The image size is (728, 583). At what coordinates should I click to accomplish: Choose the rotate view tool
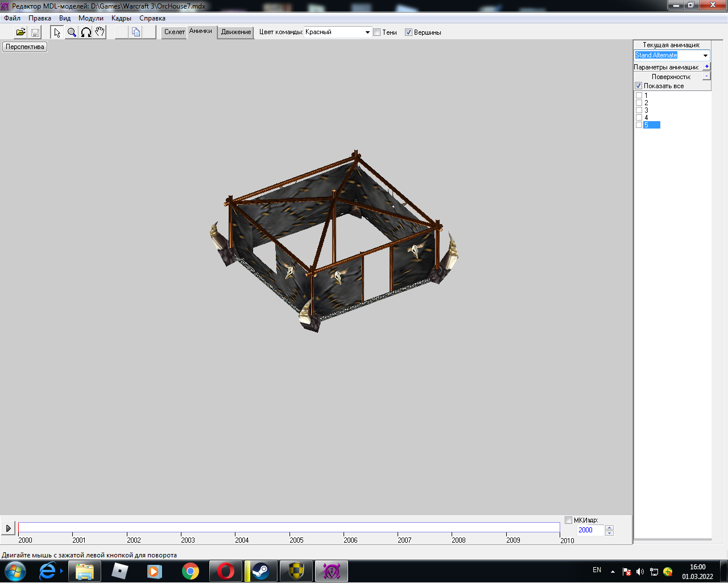pos(86,32)
